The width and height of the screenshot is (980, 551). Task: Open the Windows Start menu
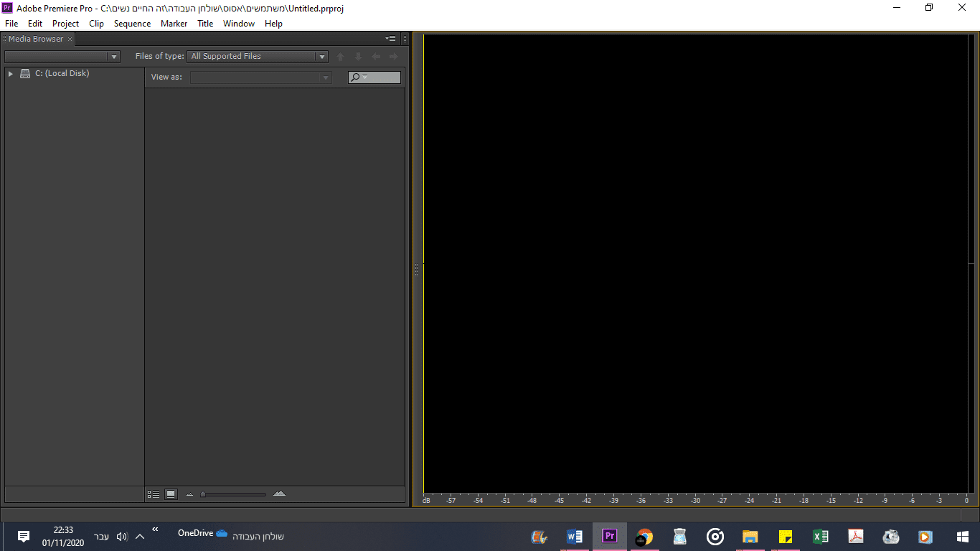tap(962, 537)
